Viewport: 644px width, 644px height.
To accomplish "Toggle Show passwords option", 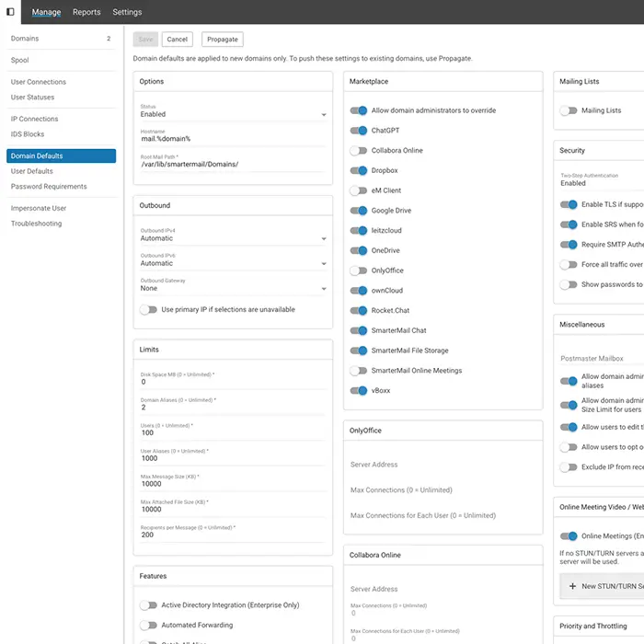I will tap(569, 284).
